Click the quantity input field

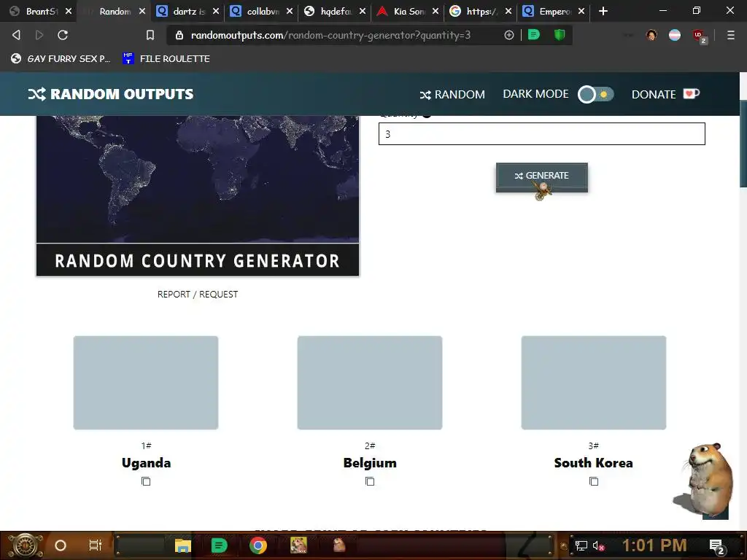(x=542, y=134)
